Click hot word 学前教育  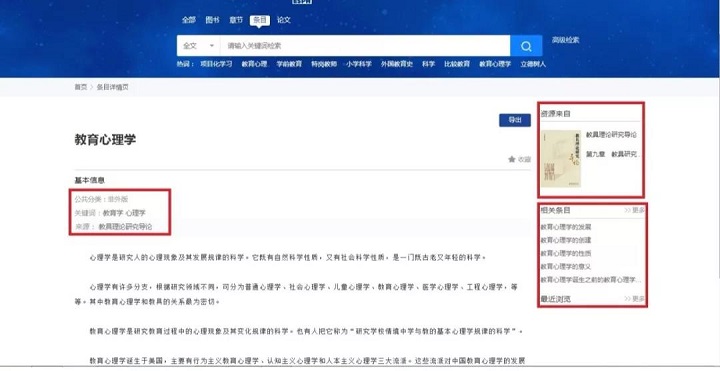pos(289,64)
